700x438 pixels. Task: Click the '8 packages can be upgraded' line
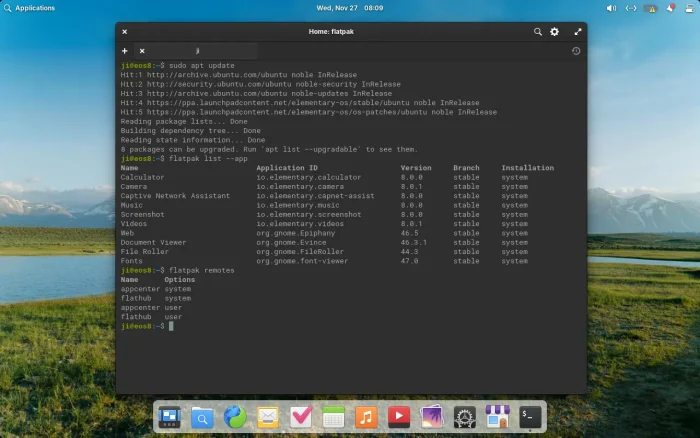tap(269, 150)
